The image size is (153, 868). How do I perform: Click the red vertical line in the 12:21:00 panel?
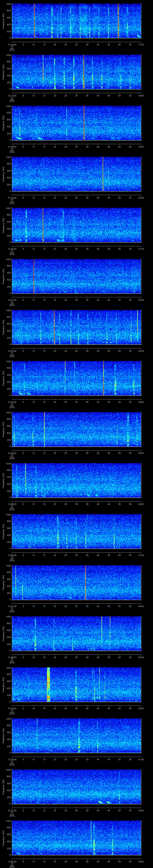[x=34, y=276]
